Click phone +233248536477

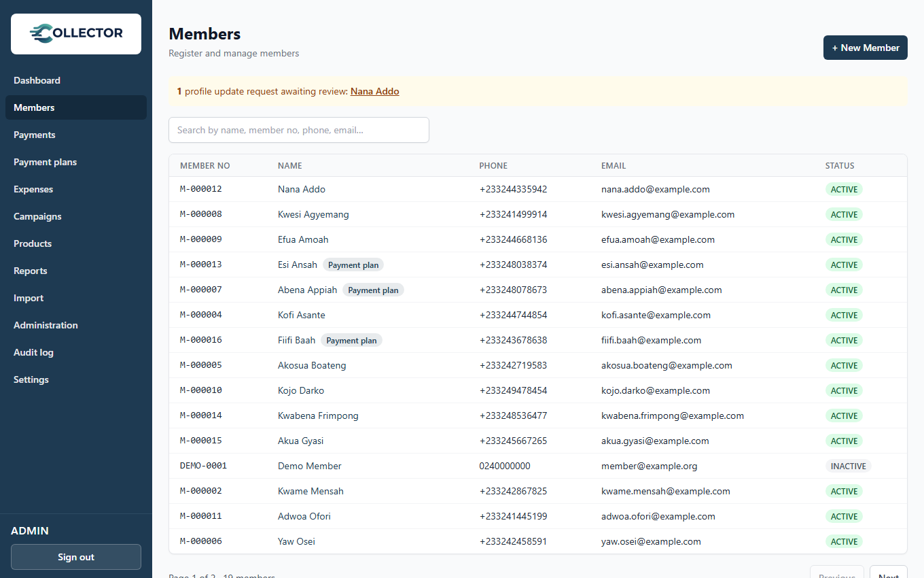[513, 415]
